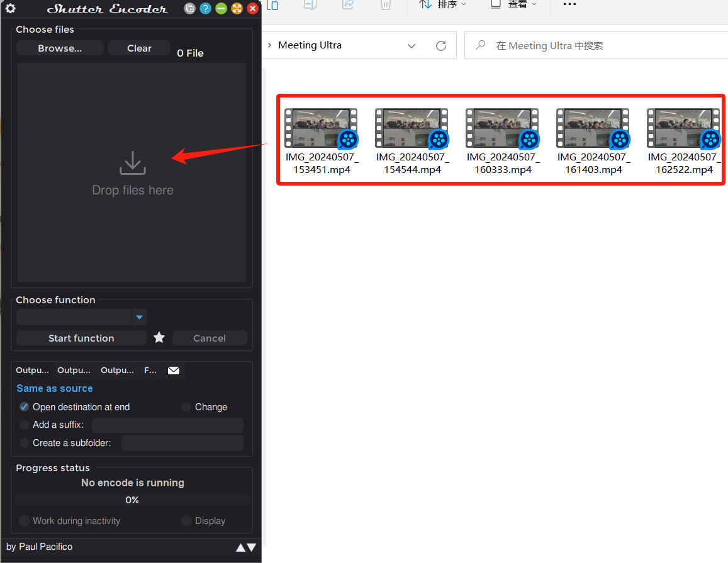Open Shutter Encoder settings gear

point(10,8)
